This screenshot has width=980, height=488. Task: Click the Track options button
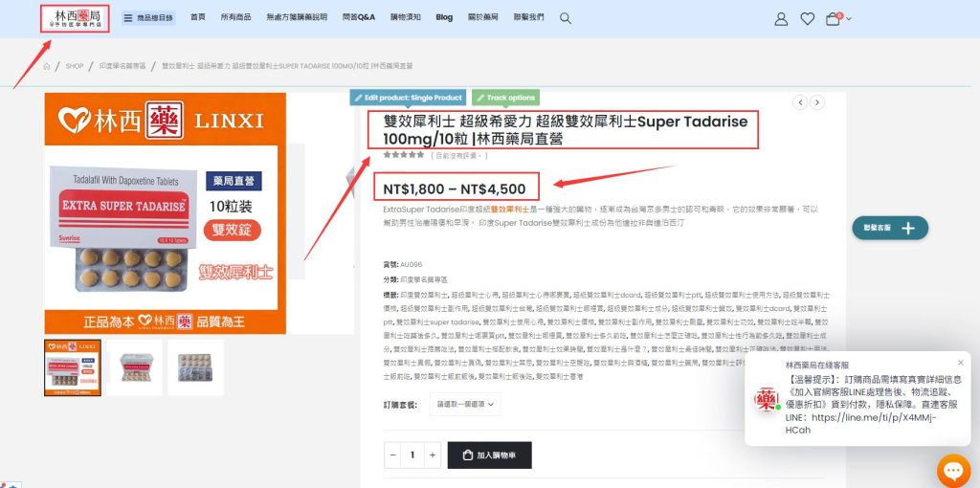click(505, 99)
